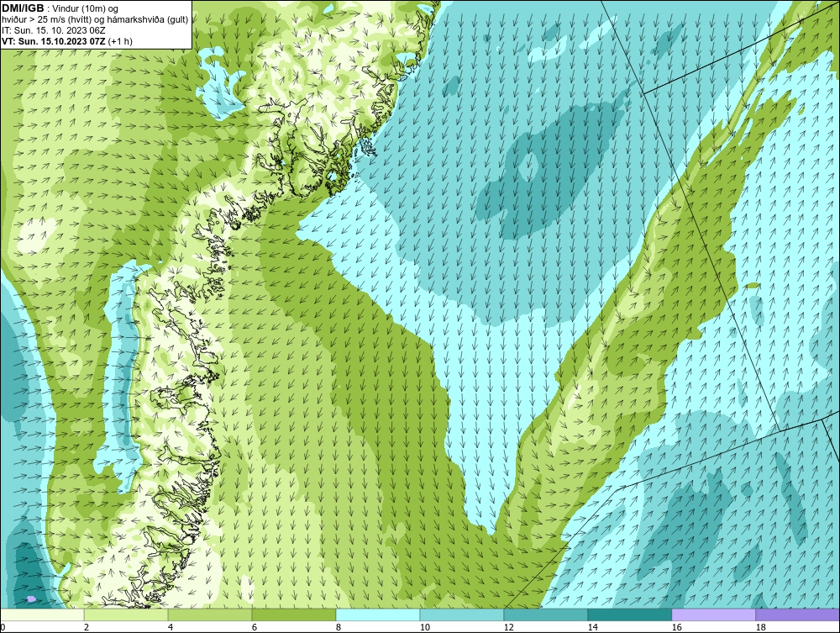Select the 6–8 m/s olive green swatch
The height and width of the screenshot is (633, 840).
(x=294, y=615)
